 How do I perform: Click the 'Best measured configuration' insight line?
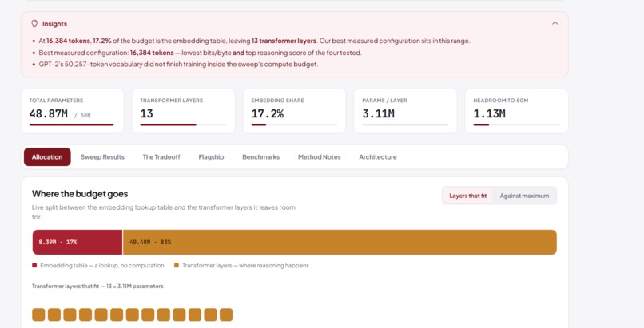coord(200,53)
